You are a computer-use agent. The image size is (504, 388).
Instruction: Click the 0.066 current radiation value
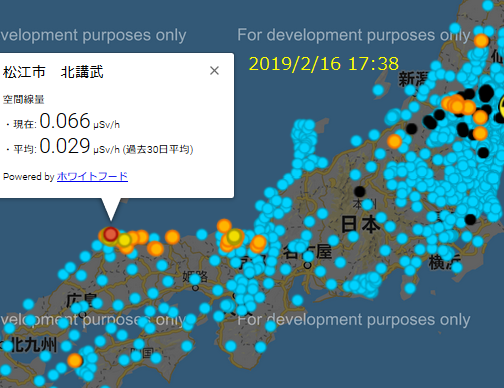coord(65,121)
